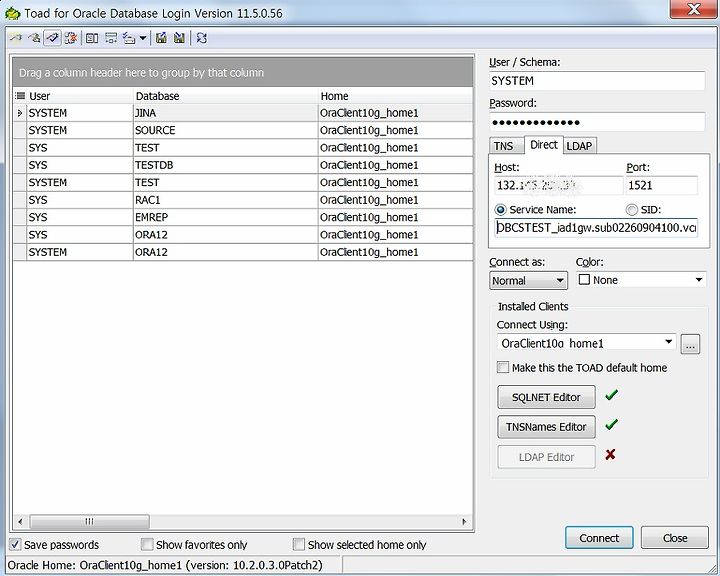Click the import connections icon, blue down-arrow
The height and width of the screenshot is (576, 720).
pyautogui.click(x=180, y=38)
